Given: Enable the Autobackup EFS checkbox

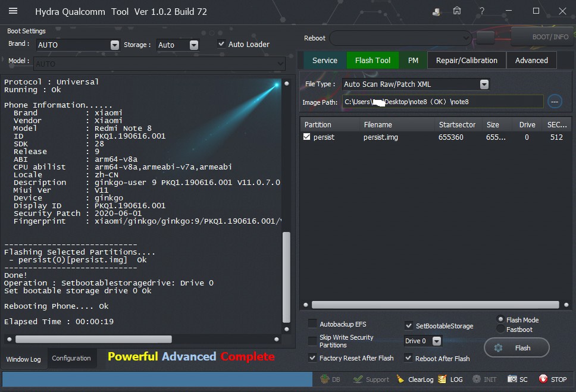Looking at the screenshot, I should click(x=312, y=324).
